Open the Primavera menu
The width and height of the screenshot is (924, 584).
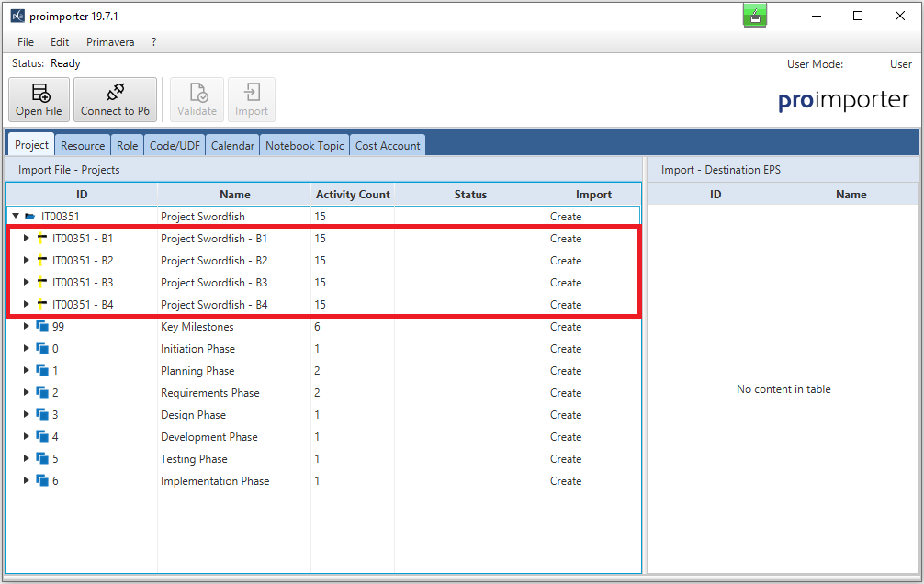point(110,42)
